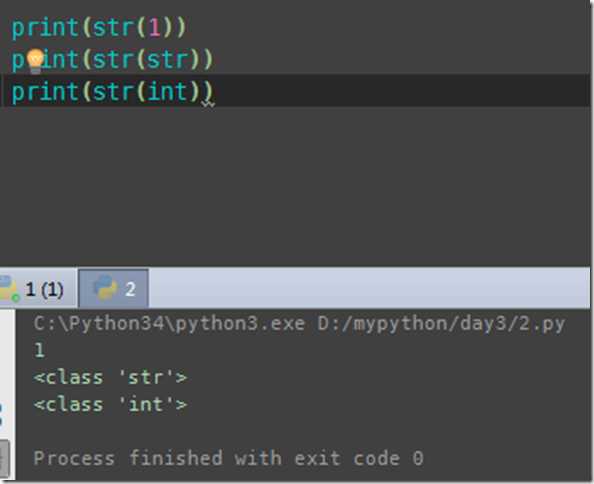Click the console output line showing 1
This screenshot has height=484, width=594.
39,350
